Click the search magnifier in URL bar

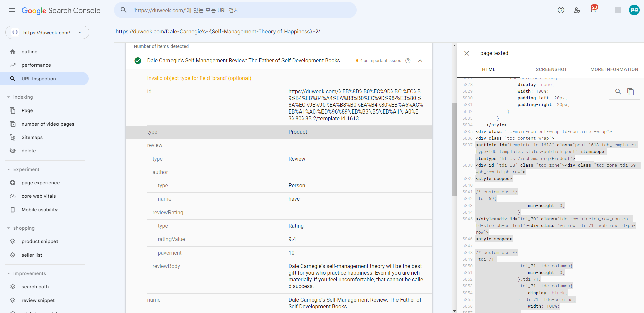coord(124,10)
